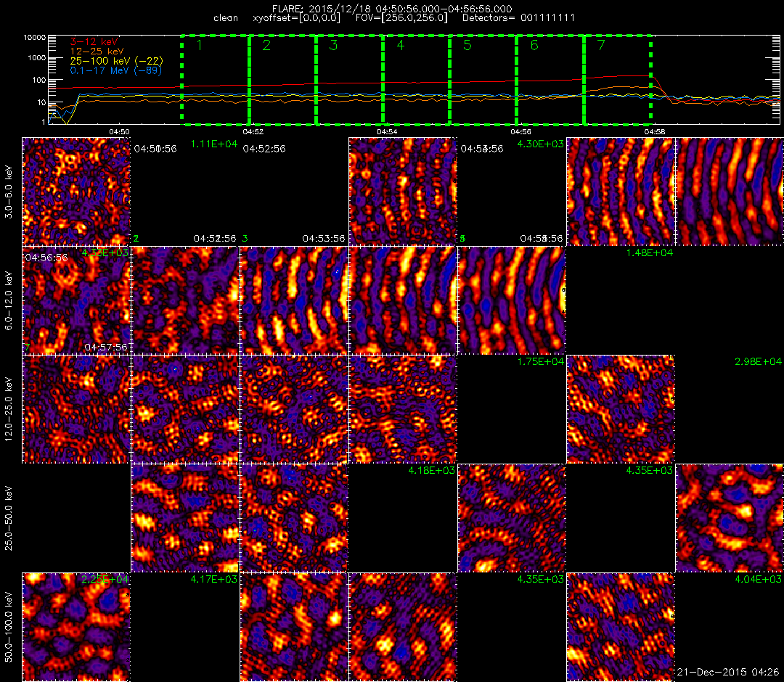Click the 1.11E+04 value label
The width and height of the screenshot is (784, 682).
tap(214, 144)
